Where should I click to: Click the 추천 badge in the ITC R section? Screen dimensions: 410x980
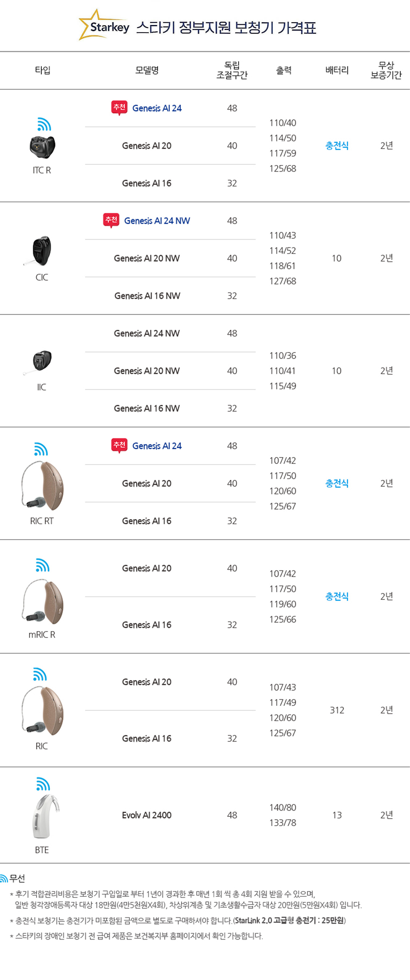(119, 108)
